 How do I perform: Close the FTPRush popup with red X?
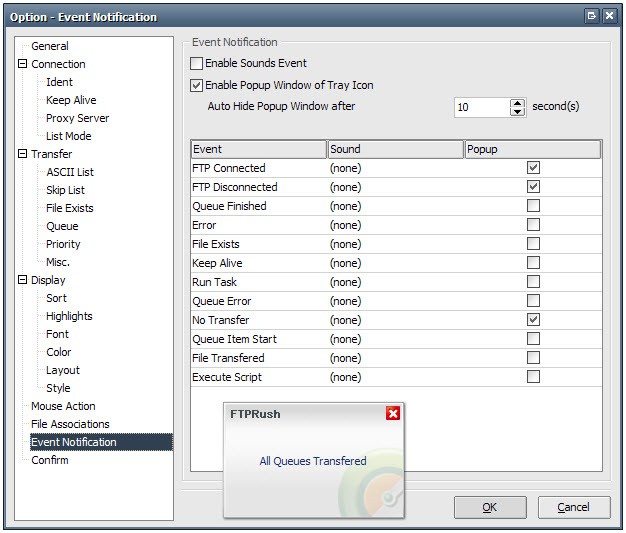click(392, 413)
